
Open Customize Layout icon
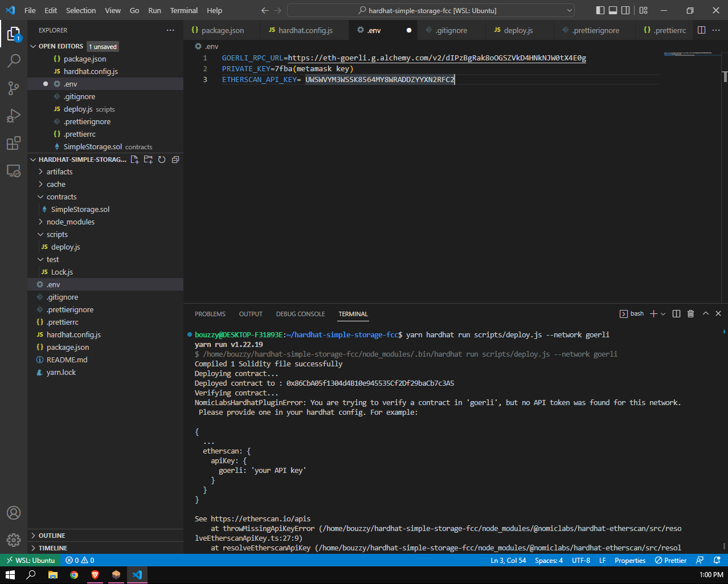[644, 10]
